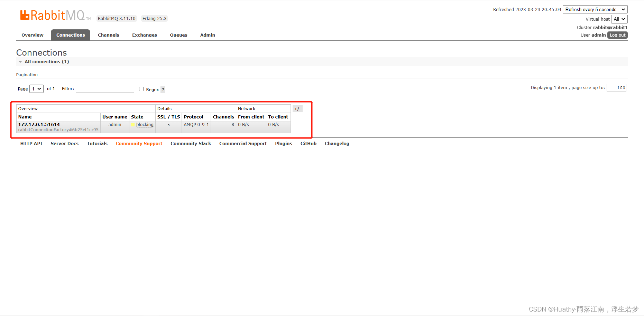Open the refresh interval dropdown
The width and height of the screenshot is (644, 316).
(595, 9)
